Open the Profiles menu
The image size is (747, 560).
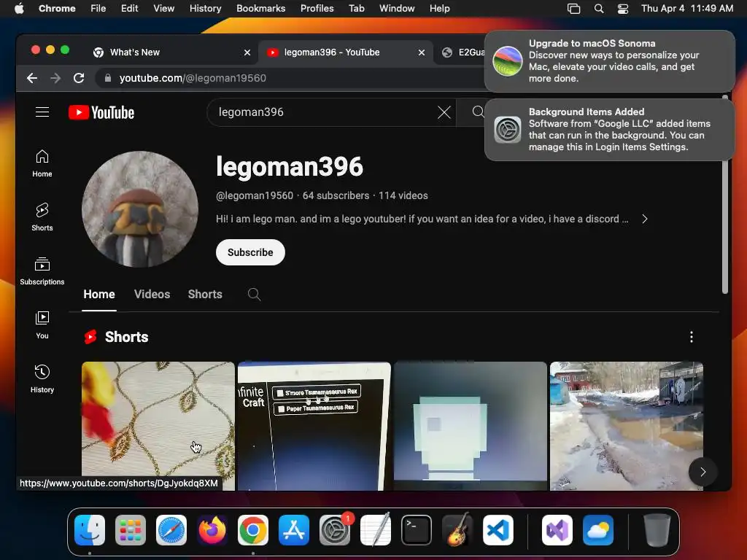(x=317, y=9)
